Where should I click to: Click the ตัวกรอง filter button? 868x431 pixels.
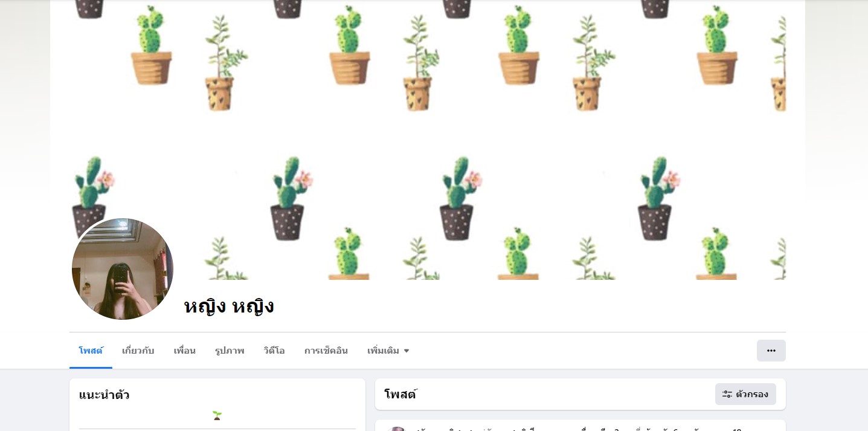click(x=745, y=394)
